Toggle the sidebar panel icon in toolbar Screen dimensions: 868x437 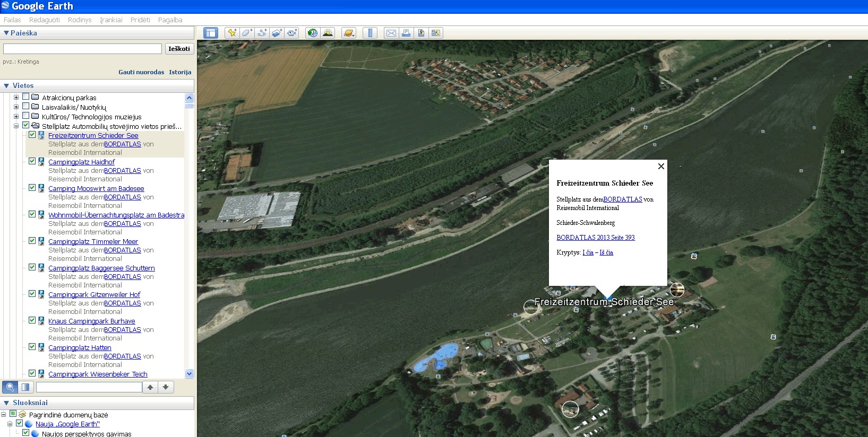click(211, 33)
